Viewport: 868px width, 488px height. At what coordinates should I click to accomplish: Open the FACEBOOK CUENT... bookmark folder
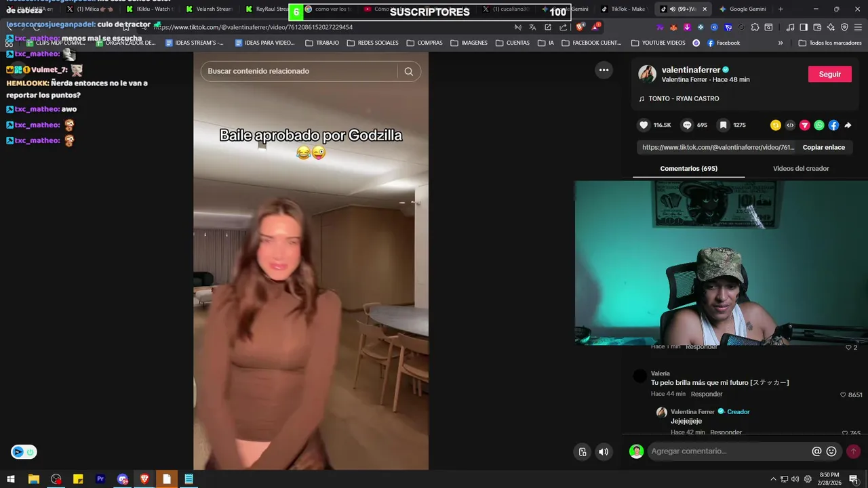click(x=591, y=43)
